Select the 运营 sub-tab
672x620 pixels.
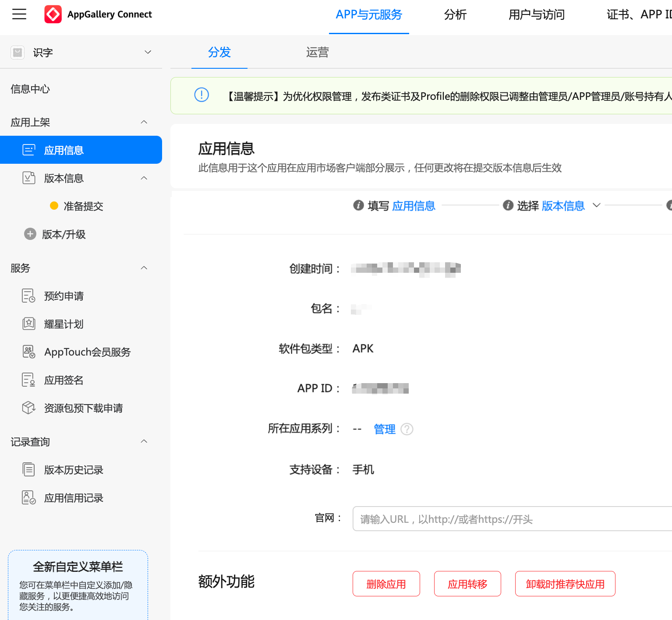(318, 52)
